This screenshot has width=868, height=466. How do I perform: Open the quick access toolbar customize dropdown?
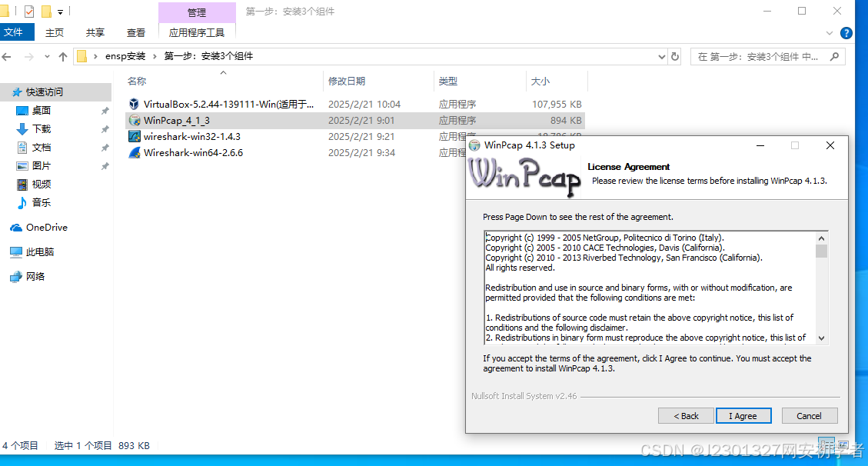click(60, 12)
